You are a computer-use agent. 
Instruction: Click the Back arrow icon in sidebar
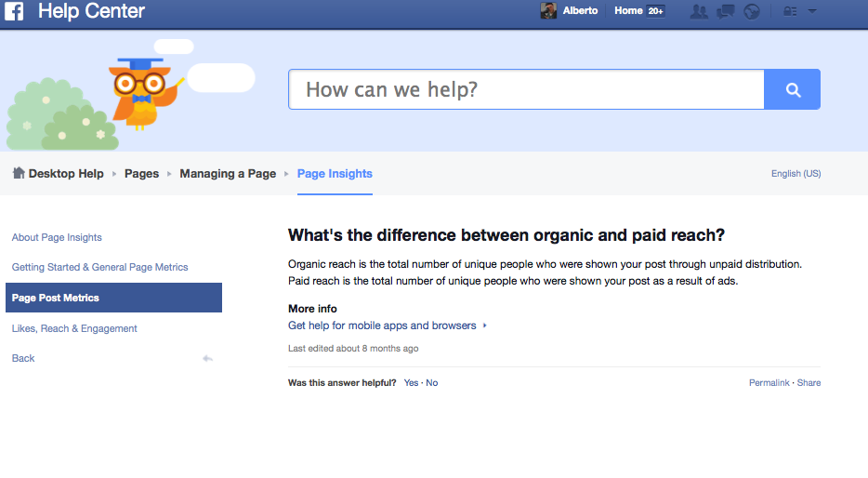click(207, 358)
